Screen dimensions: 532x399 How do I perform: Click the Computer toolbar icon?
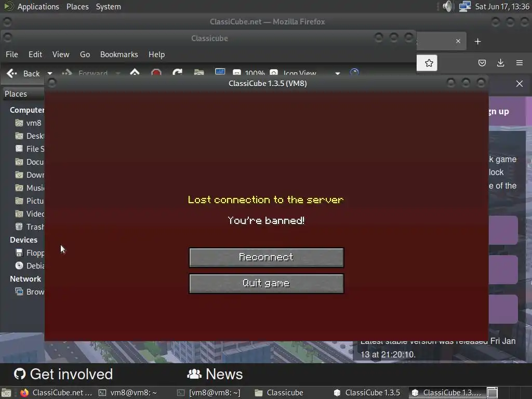point(220,72)
